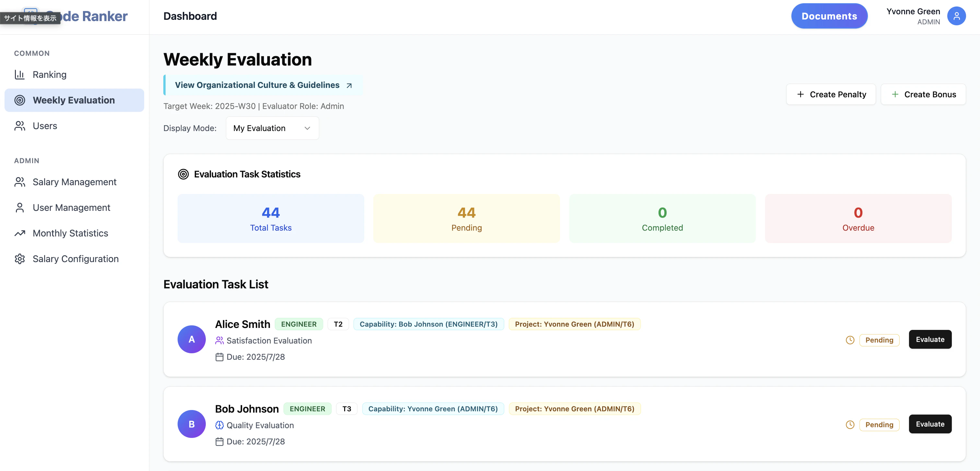Go to the User Management page
Image resolution: width=980 pixels, height=471 pixels.
click(x=72, y=208)
